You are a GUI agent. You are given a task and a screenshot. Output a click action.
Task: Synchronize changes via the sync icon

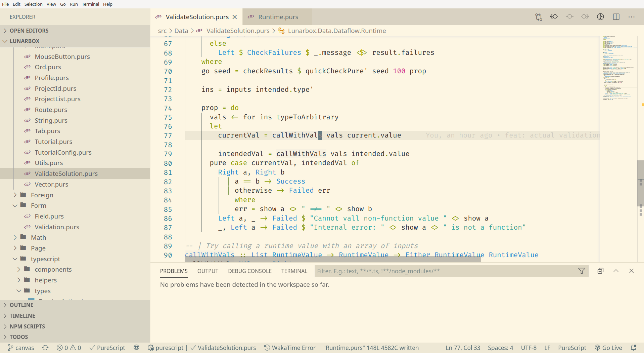coord(45,348)
